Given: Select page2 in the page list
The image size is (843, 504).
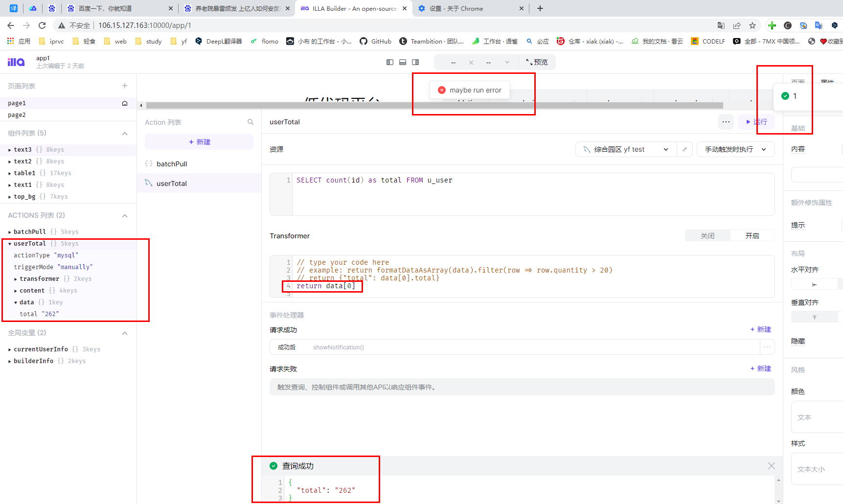Looking at the screenshot, I should tap(68, 115).
